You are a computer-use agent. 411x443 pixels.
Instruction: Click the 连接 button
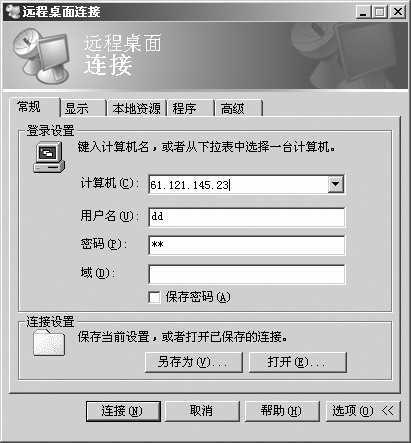[123, 411]
